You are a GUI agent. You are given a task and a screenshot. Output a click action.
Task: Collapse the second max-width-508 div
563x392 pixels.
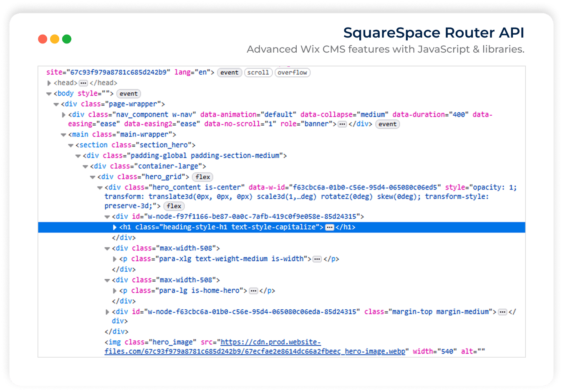click(x=107, y=280)
